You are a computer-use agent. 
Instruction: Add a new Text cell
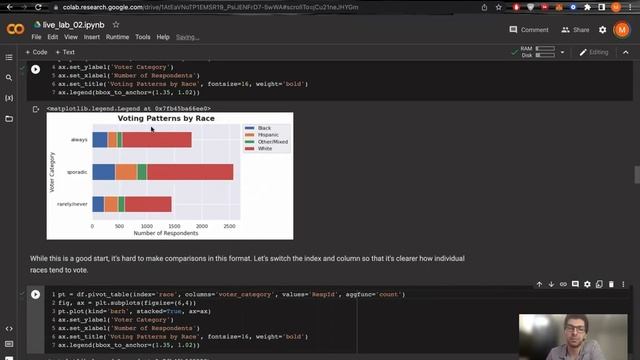tap(65, 52)
